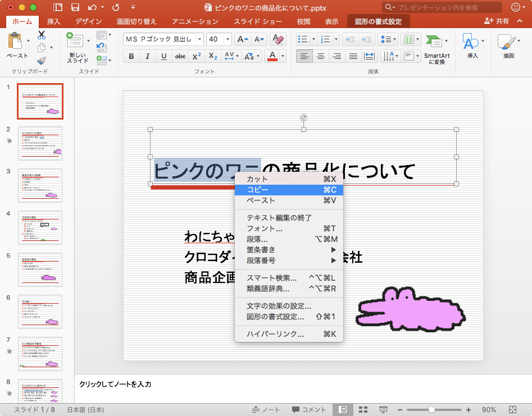Image resolution: width=532 pixels, height=416 pixels.
Task: Select slide 3 thumbnail in the panel
Action: pos(40,185)
